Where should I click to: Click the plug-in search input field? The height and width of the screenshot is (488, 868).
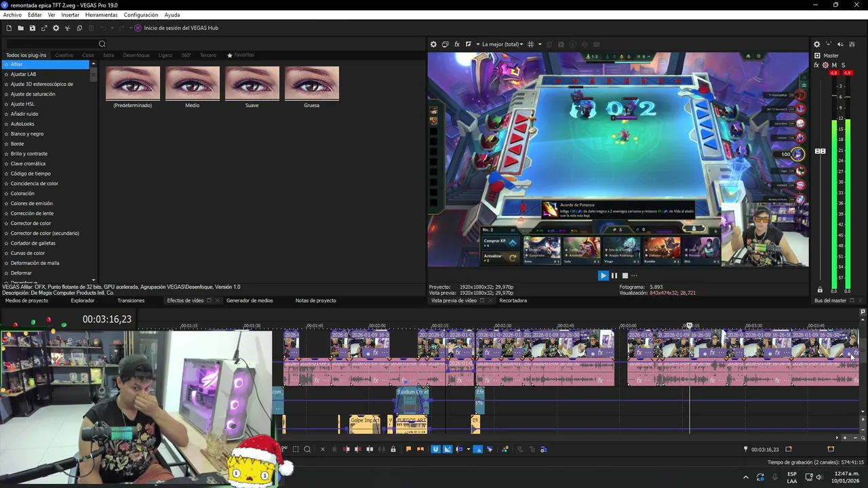tap(51, 44)
